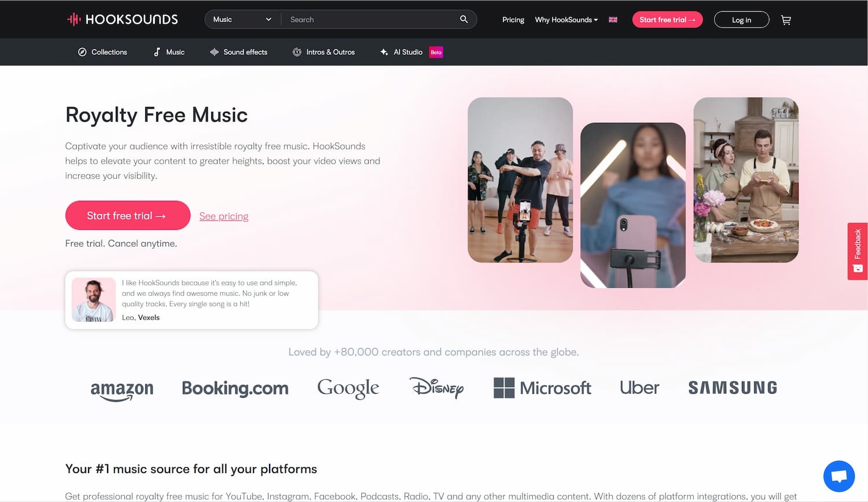This screenshot has width=868, height=502.
Task: Click the dancing group video thumbnail
Action: (520, 180)
